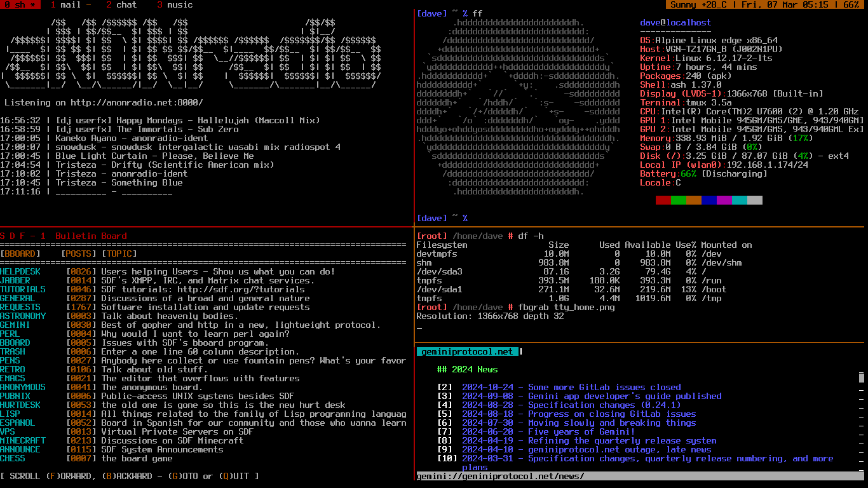Image resolution: width=868 pixels, height=488 pixels.
Task: Click the [TOPIC] column header
Action: 119,254
